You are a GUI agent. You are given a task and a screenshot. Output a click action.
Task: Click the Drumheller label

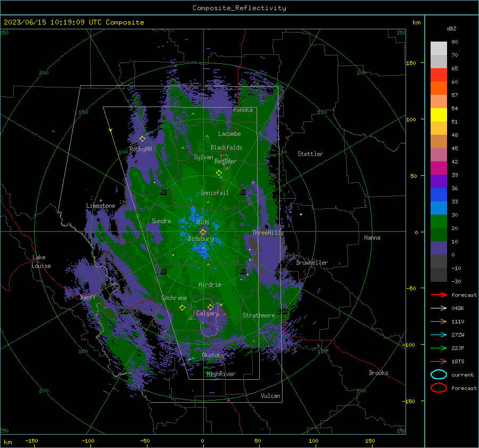(312, 263)
